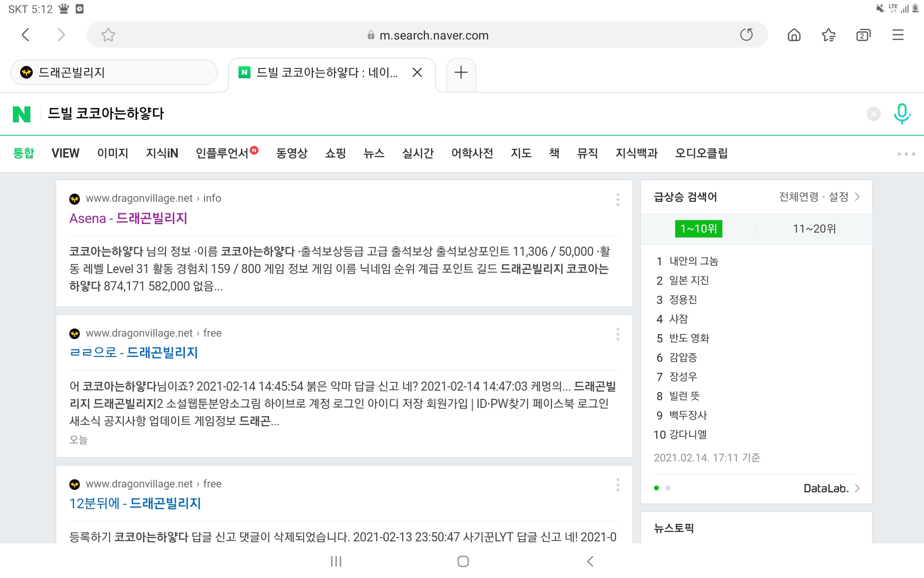Select the 뉴스 search tab
Image resolution: width=924 pixels, height=578 pixels.
[x=374, y=153]
